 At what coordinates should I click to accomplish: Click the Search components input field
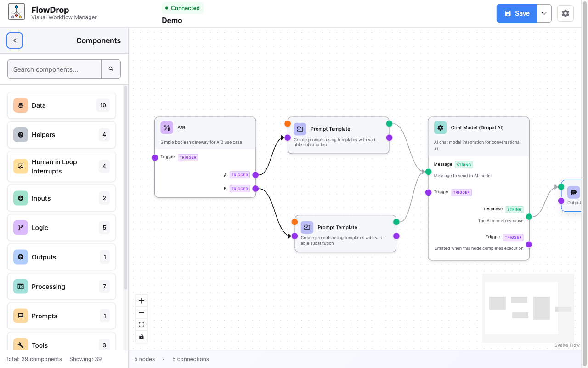pyautogui.click(x=55, y=69)
